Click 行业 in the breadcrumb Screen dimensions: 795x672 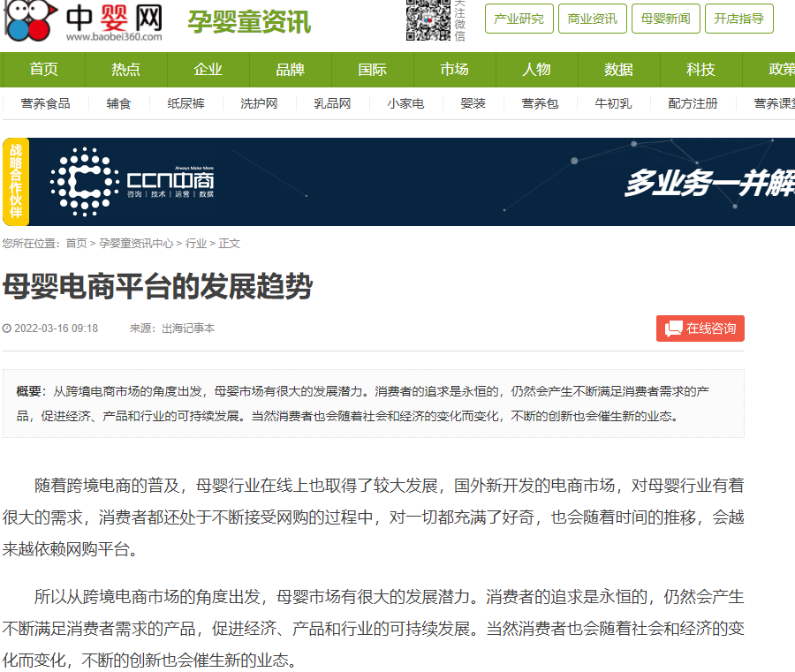(196, 244)
